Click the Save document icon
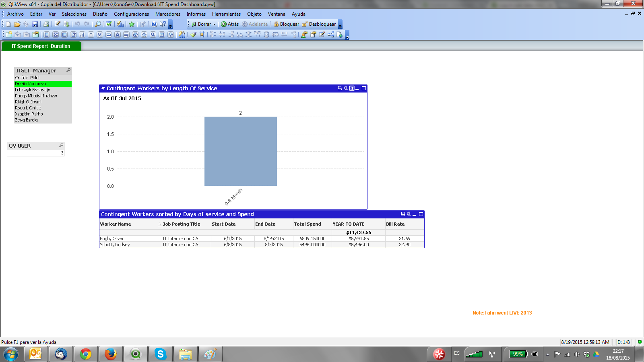The width and height of the screenshot is (644, 362). pyautogui.click(x=35, y=24)
